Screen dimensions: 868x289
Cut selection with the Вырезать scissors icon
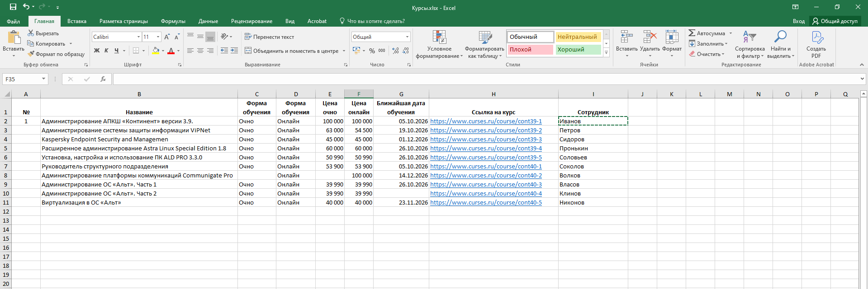click(31, 33)
